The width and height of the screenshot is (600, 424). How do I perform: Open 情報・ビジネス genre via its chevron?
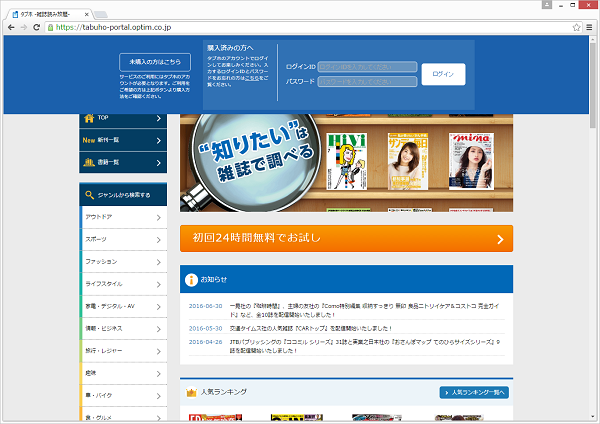158,329
